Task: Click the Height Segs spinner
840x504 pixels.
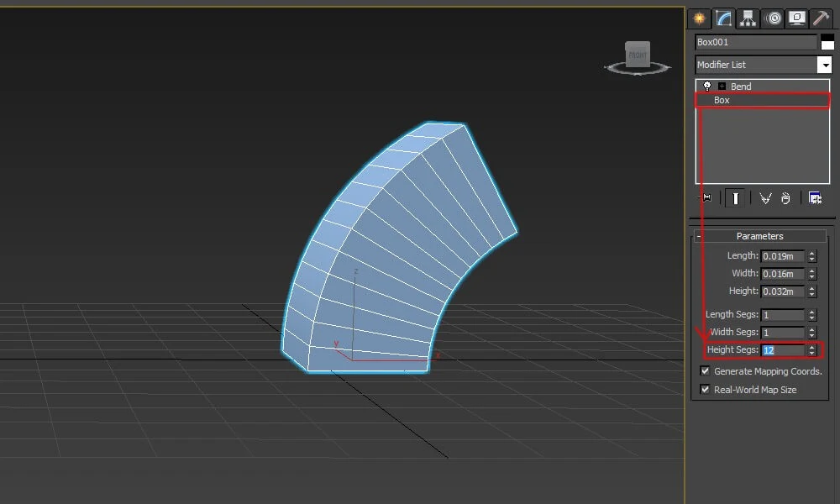Action: [812, 350]
